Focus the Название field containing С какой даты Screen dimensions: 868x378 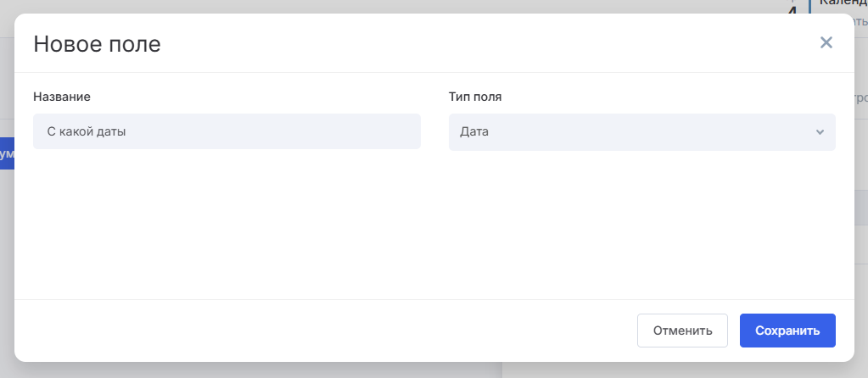pyautogui.click(x=227, y=131)
